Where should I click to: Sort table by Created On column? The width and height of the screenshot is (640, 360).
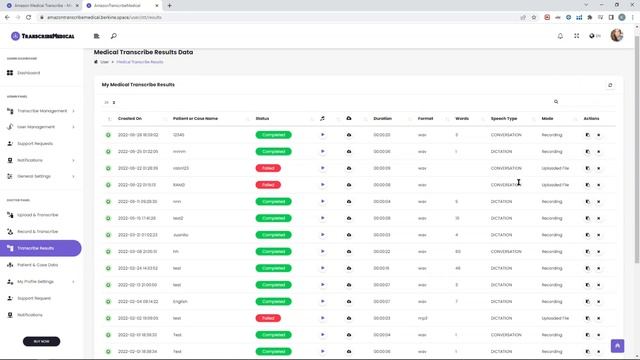(x=130, y=118)
